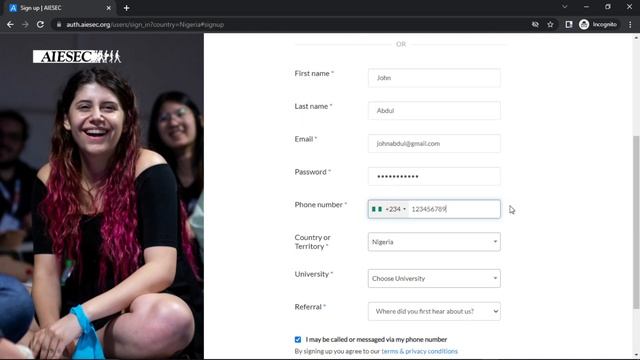Screen dimensions: 640x360
Task: Open the Referral source dropdown
Action: click(434, 311)
